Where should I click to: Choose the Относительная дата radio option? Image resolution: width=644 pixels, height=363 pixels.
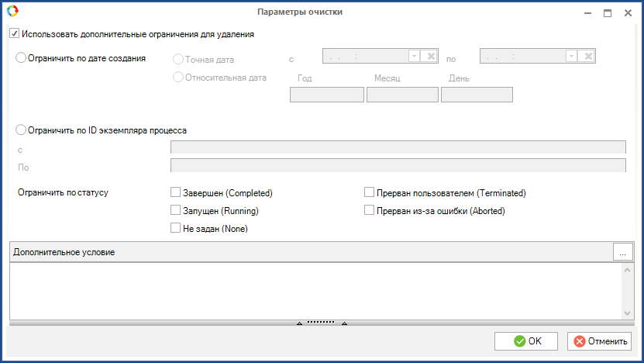click(x=178, y=77)
